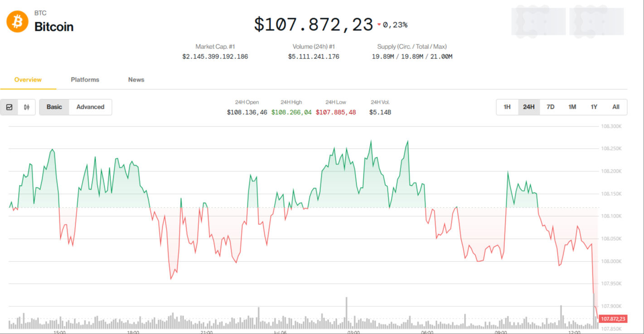Select the 24H time range
Viewport: 644px width, 334px height.
click(x=529, y=107)
